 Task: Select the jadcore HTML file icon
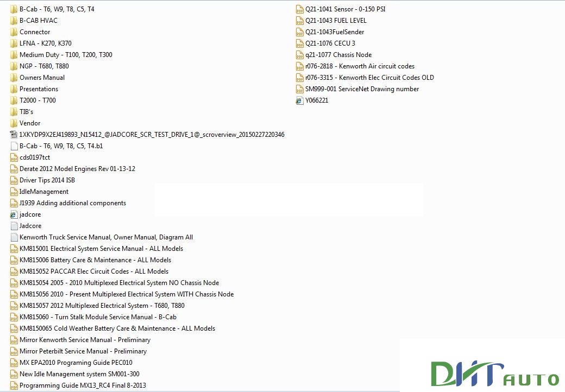click(14, 214)
